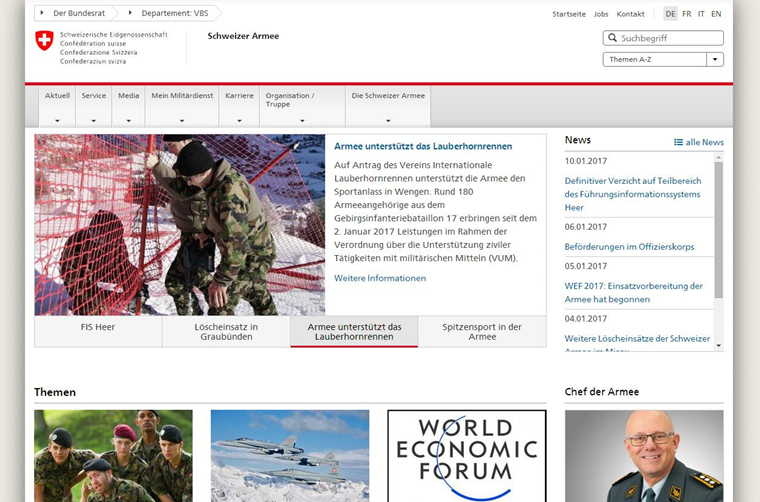
Task: Open the Beförderungen im Offizierskorps news link
Action: click(x=629, y=247)
